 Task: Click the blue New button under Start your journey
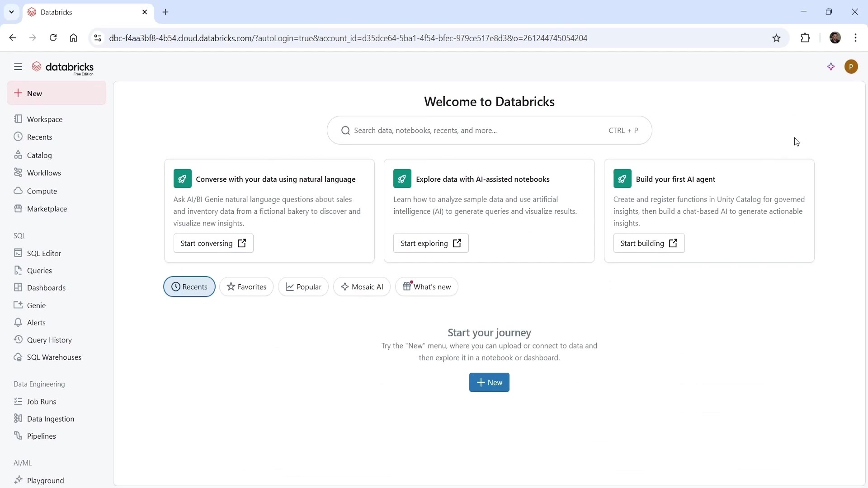click(489, 382)
